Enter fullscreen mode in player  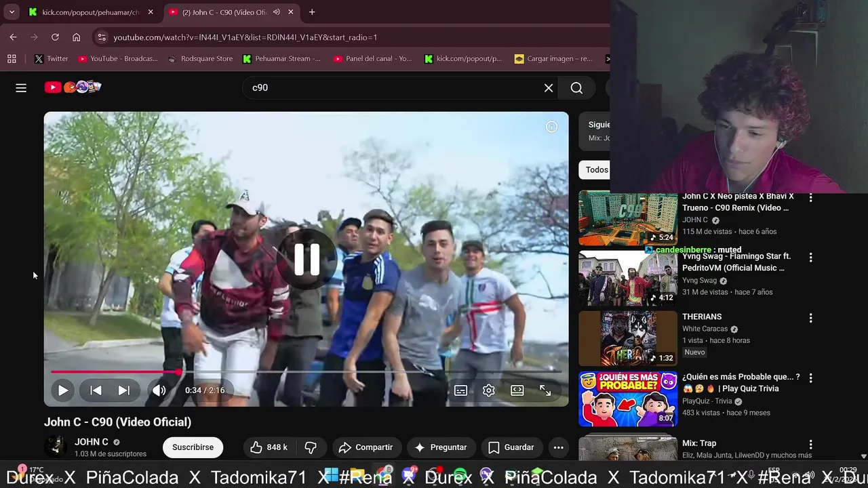(x=545, y=390)
